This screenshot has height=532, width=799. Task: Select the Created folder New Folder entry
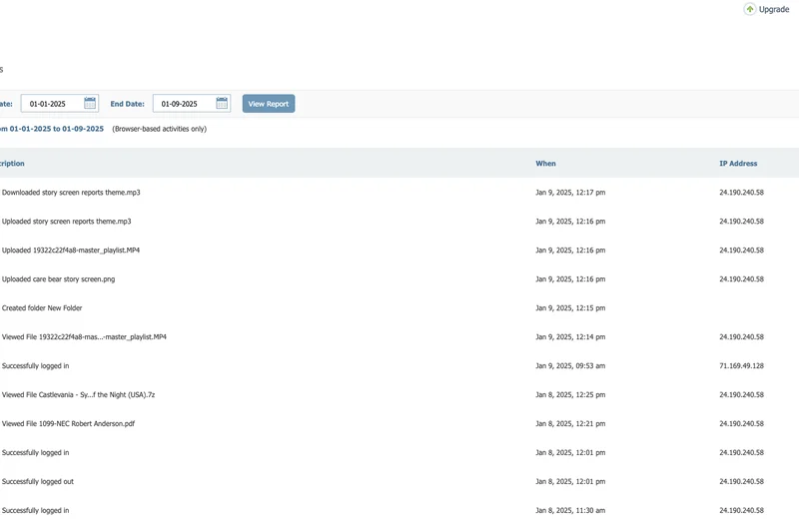[x=42, y=308]
